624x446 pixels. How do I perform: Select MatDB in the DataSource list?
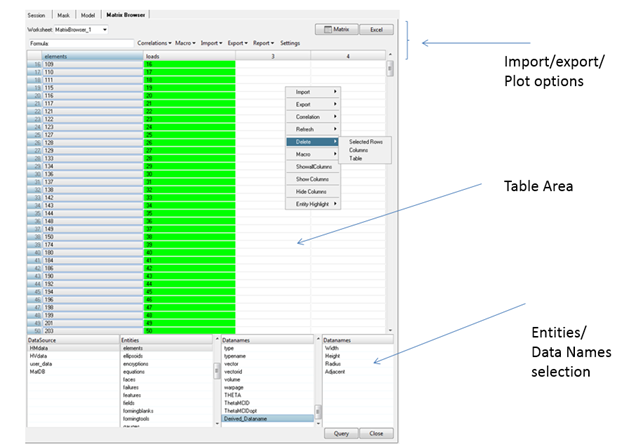[x=73, y=372]
